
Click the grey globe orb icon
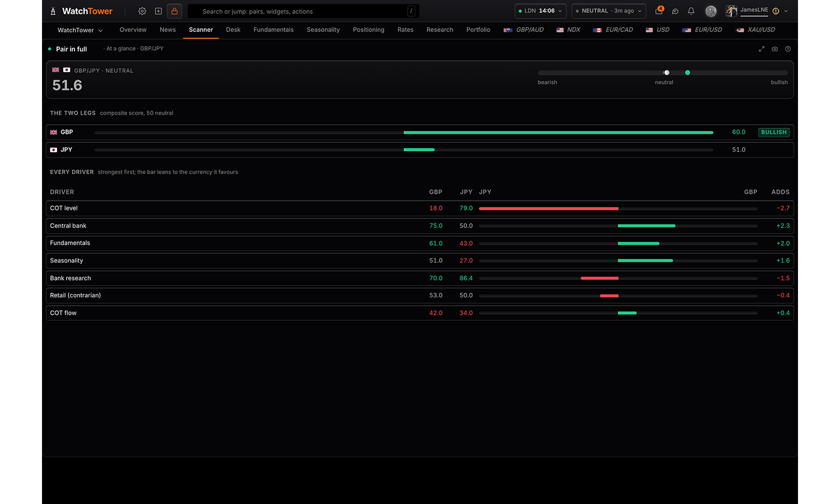coord(711,11)
